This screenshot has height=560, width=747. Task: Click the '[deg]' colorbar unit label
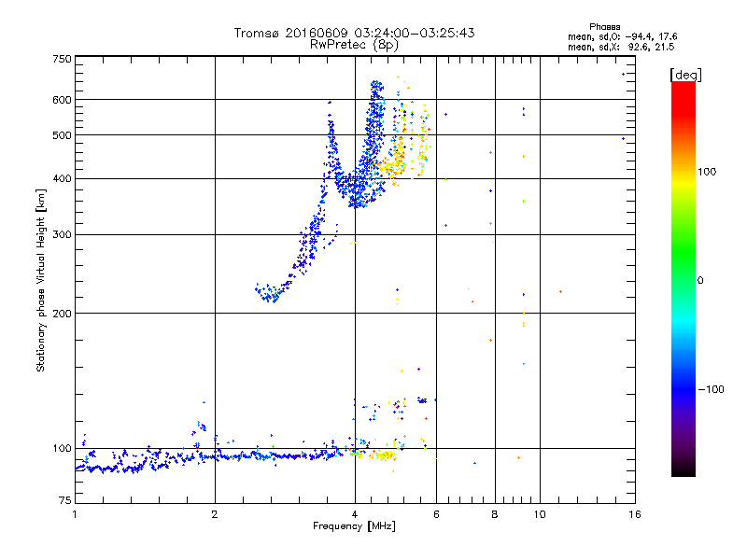click(685, 75)
